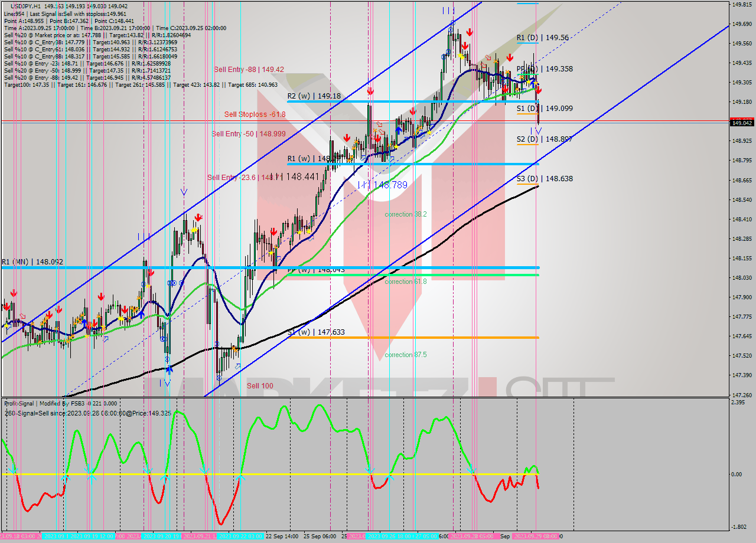Click the 'Sell Entry -88 | 149.42' label
756x543 pixels.
tap(247, 70)
